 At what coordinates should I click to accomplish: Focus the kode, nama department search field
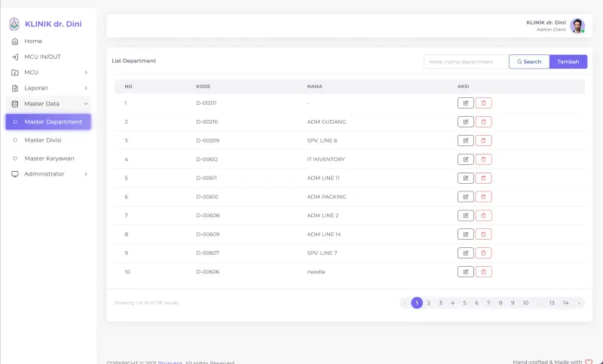[x=466, y=62]
